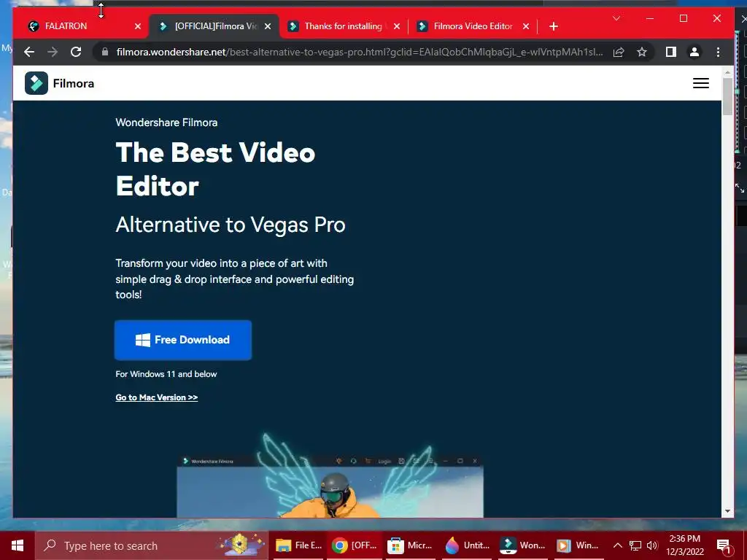Click the For Windows 11 and below text
Image resolution: width=747 pixels, height=560 pixels.
pyautogui.click(x=166, y=374)
